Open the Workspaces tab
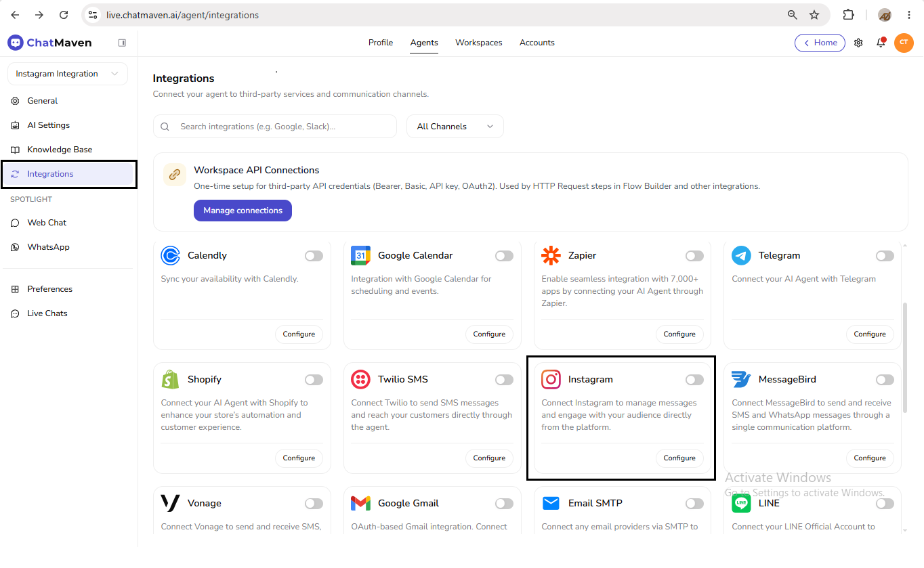Image resolution: width=924 pixels, height=568 pixels. point(479,43)
